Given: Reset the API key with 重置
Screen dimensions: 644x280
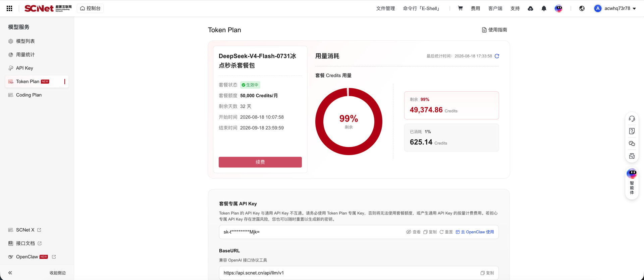Looking at the screenshot, I should [446, 232].
